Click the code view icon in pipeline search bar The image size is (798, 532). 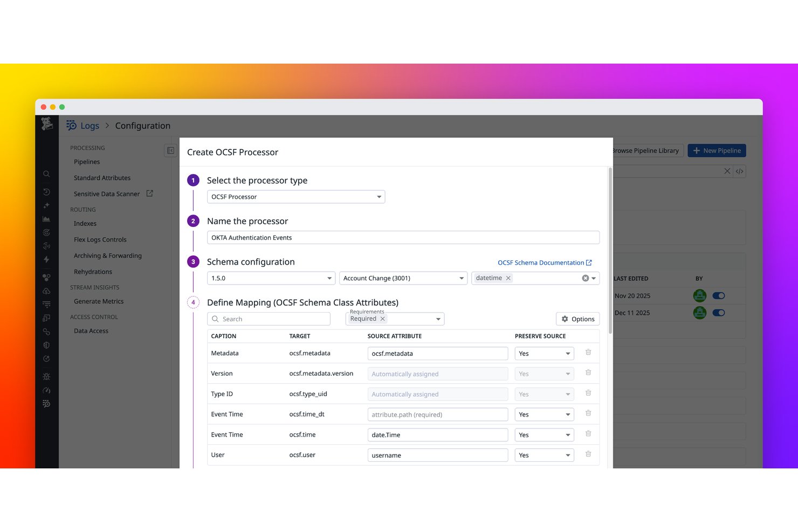point(739,171)
